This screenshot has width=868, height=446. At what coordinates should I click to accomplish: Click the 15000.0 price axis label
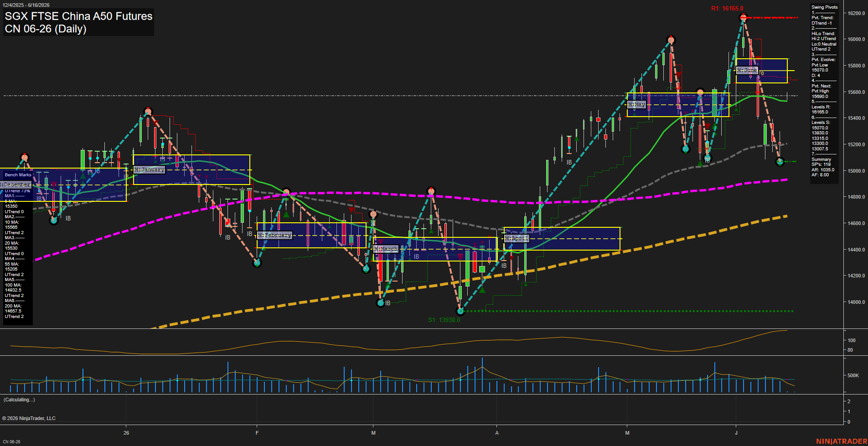[x=856, y=171]
